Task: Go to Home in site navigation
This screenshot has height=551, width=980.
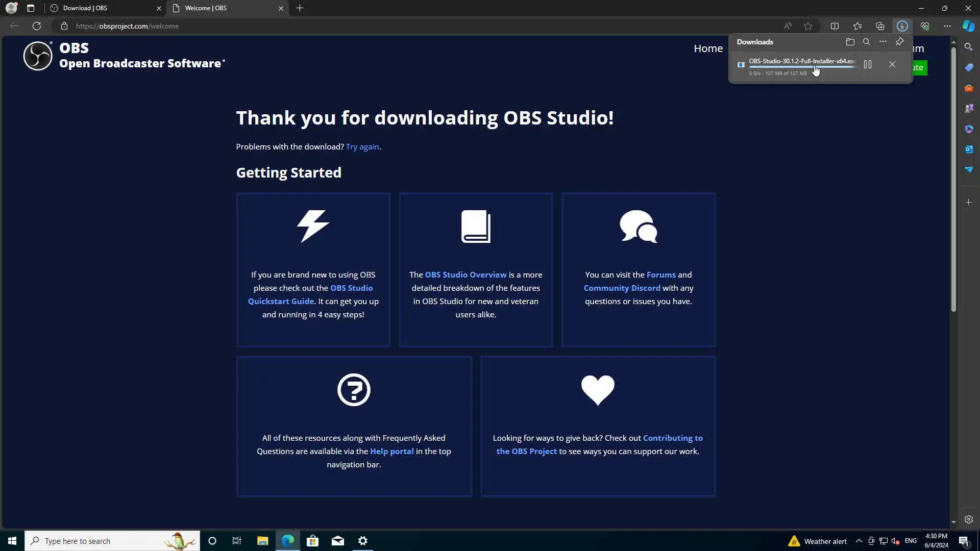Action: click(708, 48)
